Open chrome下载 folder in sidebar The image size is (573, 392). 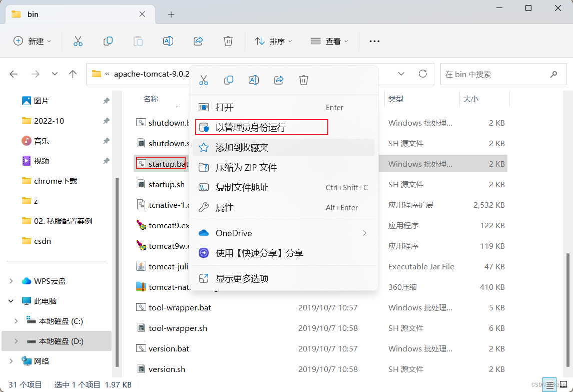coord(56,181)
